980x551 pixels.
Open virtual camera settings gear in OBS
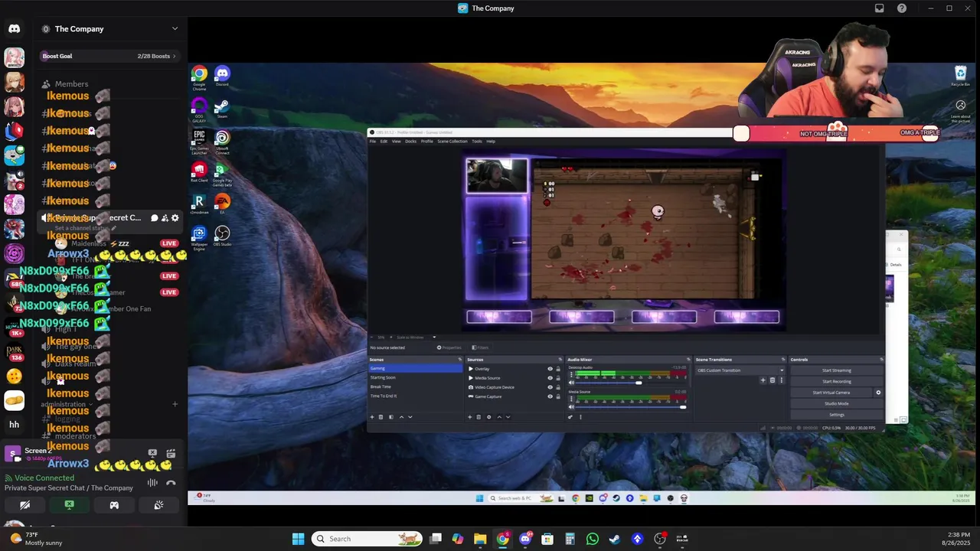(x=878, y=393)
